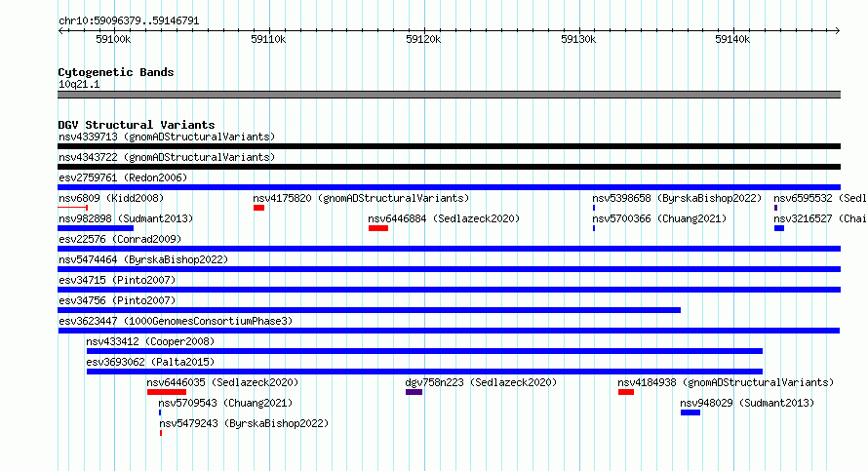This screenshot has height=471, width=868.
Task: Click the red line glyph under nsv6809
Action: pyautogui.click(x=72, y=208)
